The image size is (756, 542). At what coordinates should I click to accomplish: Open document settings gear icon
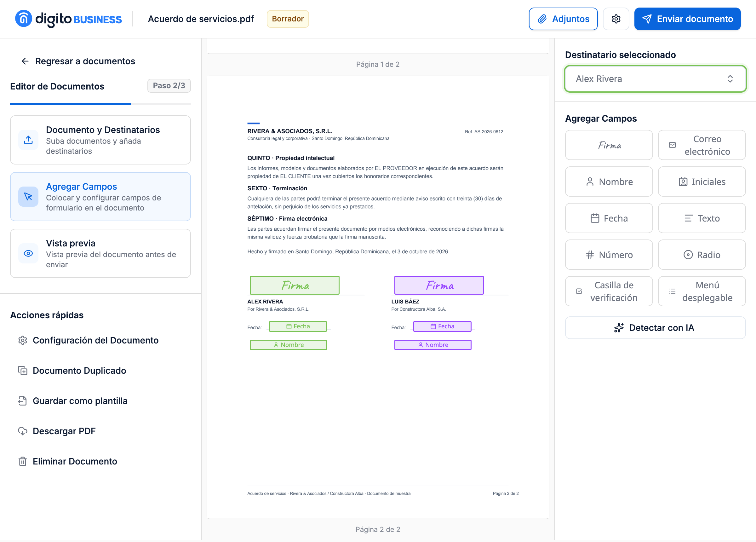point(616,19)
